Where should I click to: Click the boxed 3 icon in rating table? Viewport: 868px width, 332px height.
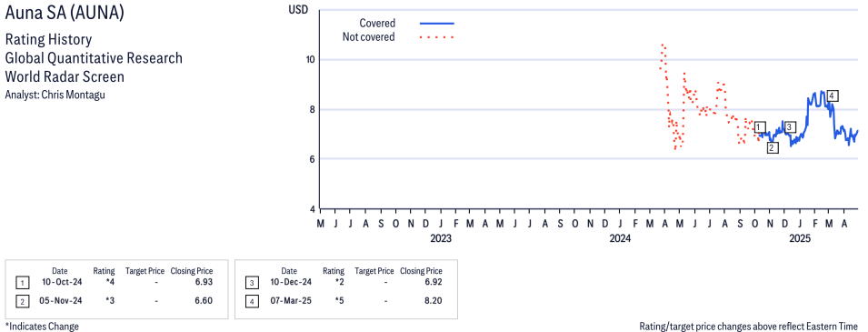click(252, 283)
